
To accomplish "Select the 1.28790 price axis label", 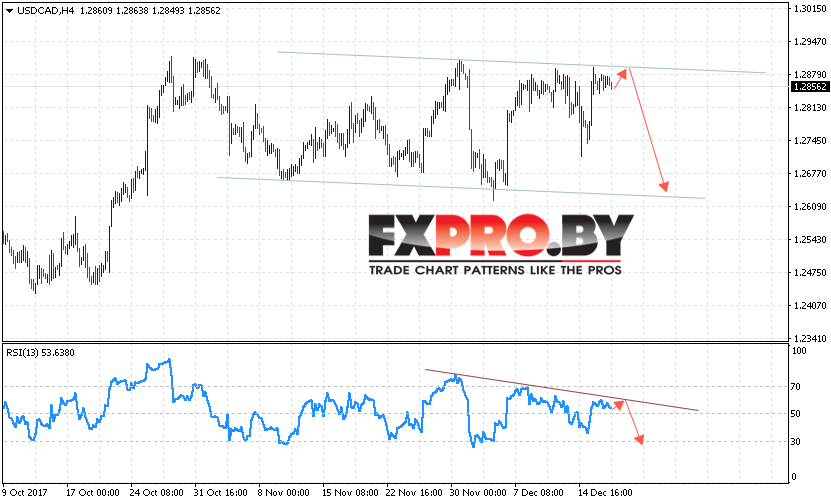I will [x=810, y=75].
